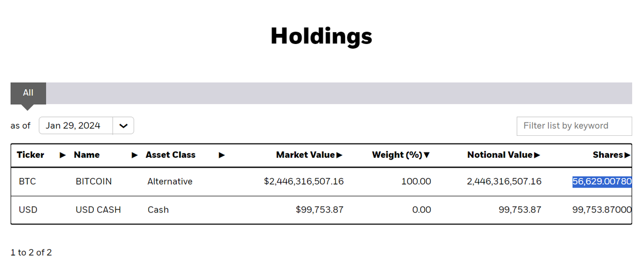The width and height of the screenshot is (644, 269).
Task: Click the Ticker column header
Action: click(x=31, y=155)
